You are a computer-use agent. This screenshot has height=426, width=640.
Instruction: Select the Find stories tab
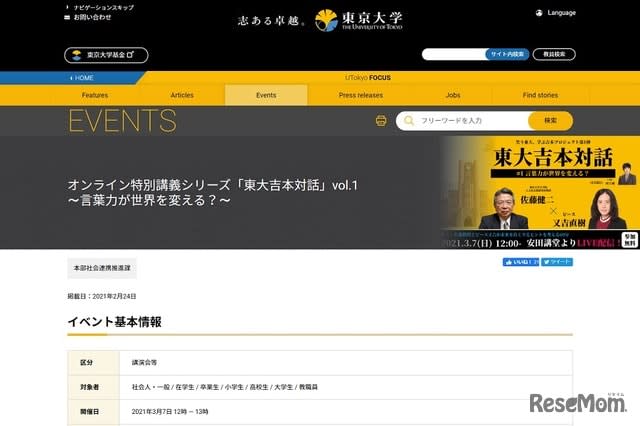(x=540, y=95)
